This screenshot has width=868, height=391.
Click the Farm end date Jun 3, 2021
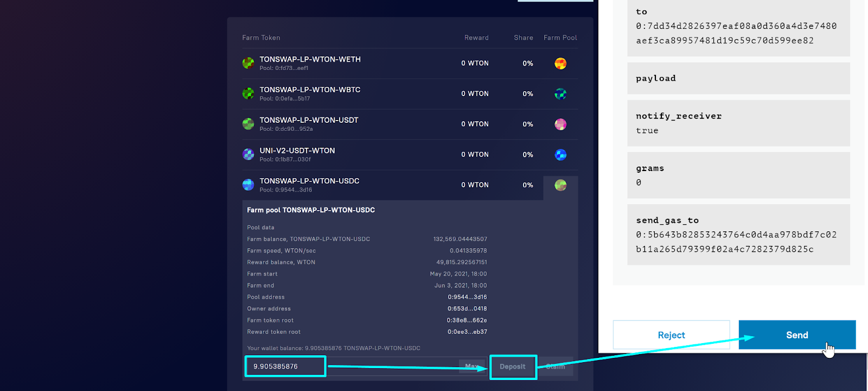click(x=461, y=285)
